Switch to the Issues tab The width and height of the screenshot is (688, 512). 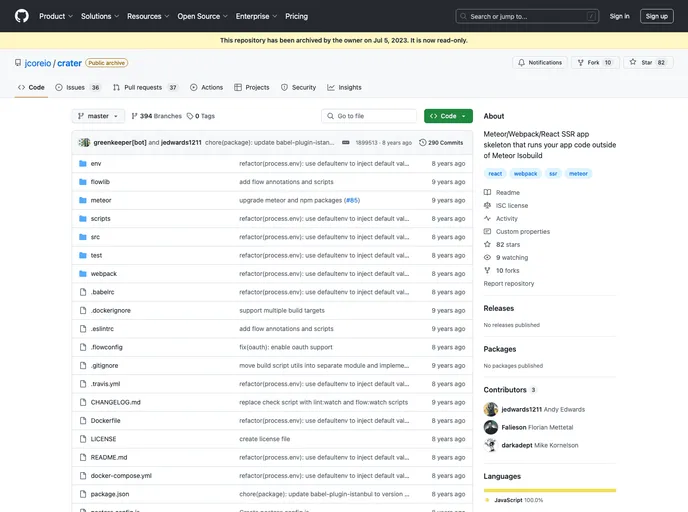click(x=78, y=88)
